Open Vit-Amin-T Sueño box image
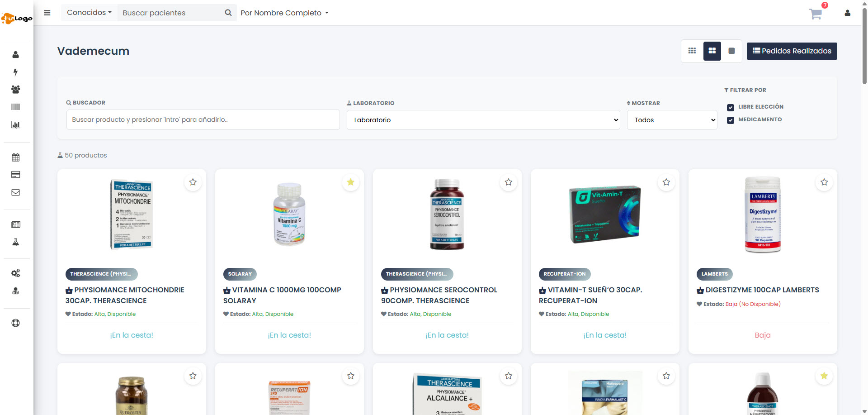868x415 pixels. (x=605, y=214)
